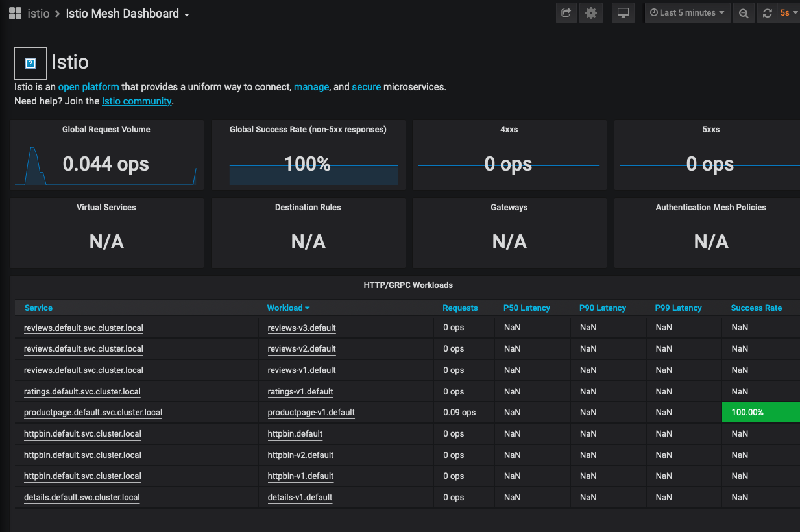The image size is (800, 532).
Task: Sort by the P90 Latency column header
Action: tap(603, 308)
